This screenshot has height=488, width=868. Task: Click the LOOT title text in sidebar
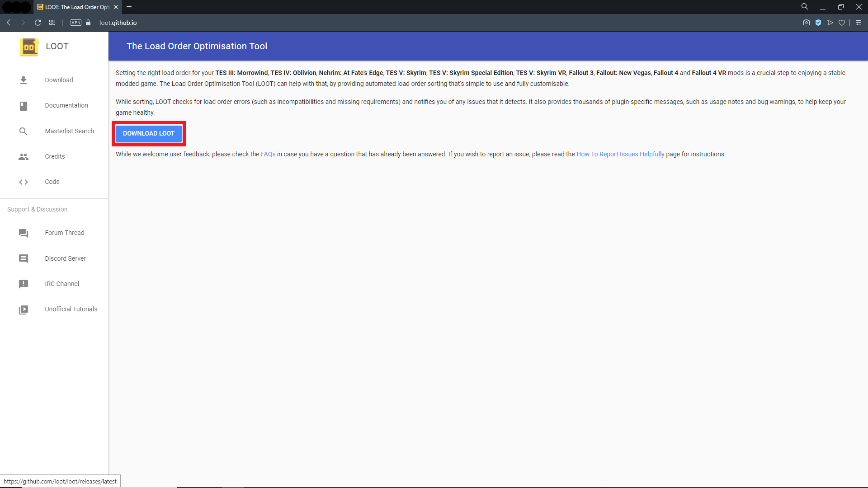tap(57, 47)
